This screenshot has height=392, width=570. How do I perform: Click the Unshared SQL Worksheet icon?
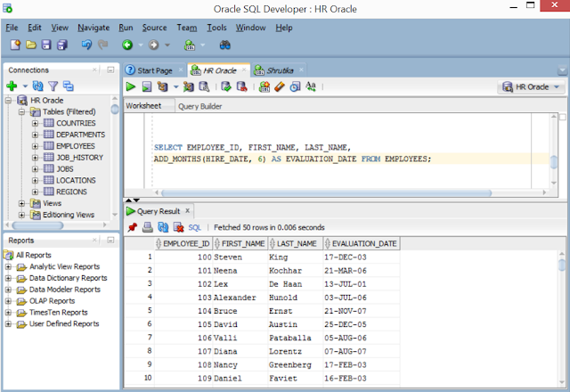(x=265, y=86)
